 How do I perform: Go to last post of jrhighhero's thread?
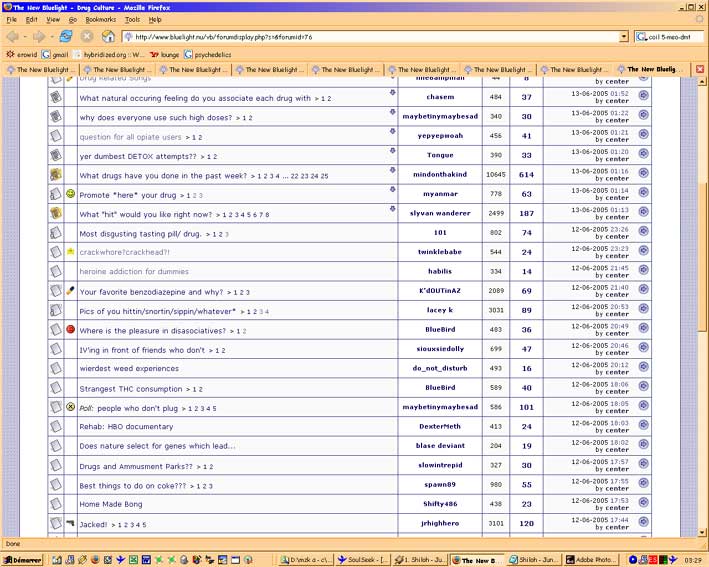(643, 521)
